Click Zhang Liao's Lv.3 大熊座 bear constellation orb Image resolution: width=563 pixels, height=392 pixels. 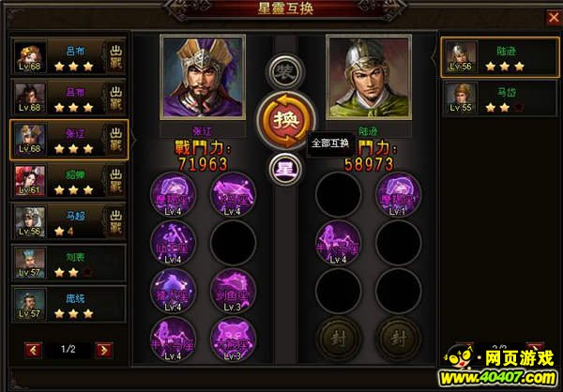pyautogui.click(x=233, y=339)
